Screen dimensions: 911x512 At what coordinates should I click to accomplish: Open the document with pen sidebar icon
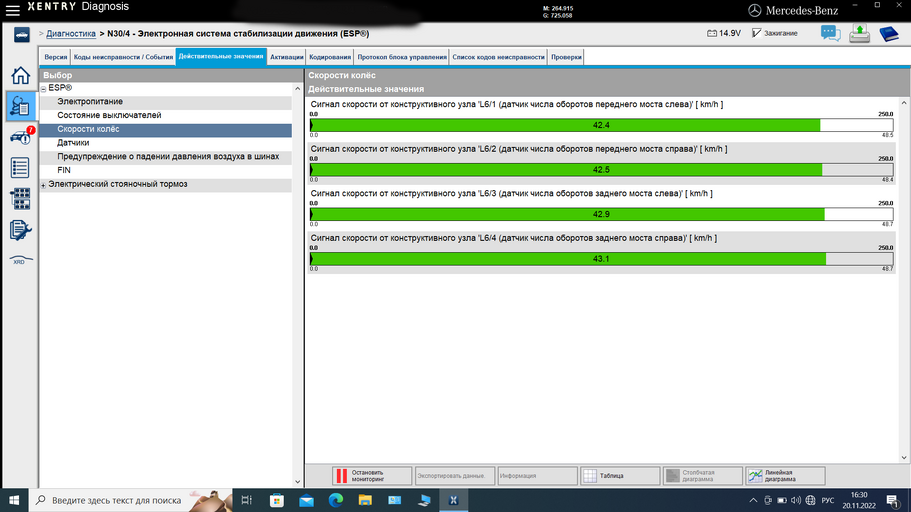pos(20,230)
